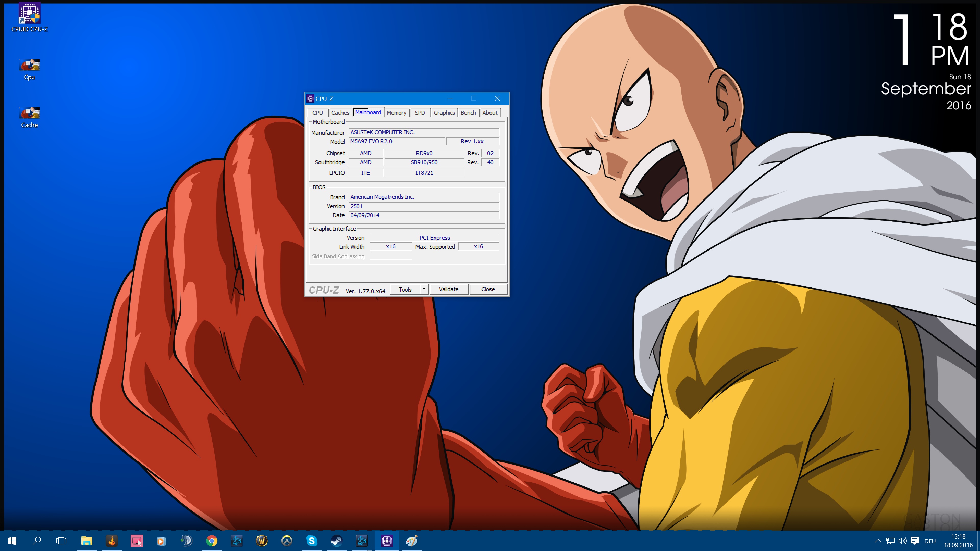Image resolution: width=980 pixels, height=551 pixels.
Task: Open the TeamSpeak taskbar icon
Action: point(187,540)
